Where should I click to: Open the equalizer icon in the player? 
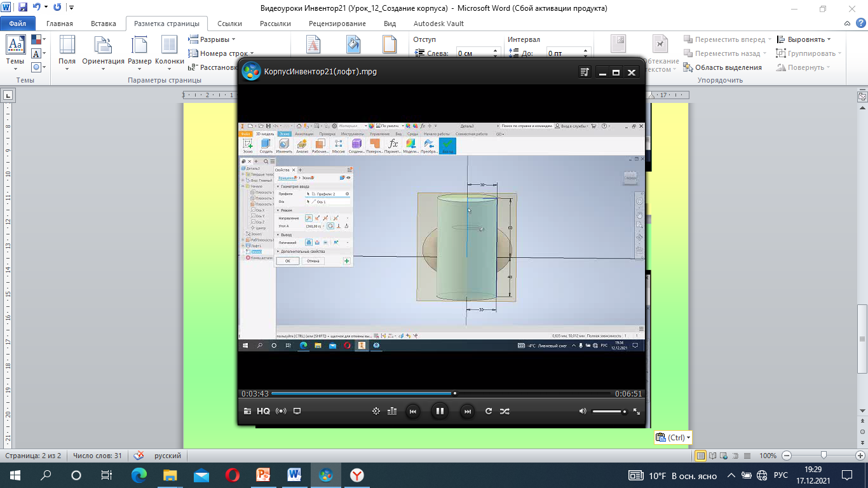click(392, 411)
